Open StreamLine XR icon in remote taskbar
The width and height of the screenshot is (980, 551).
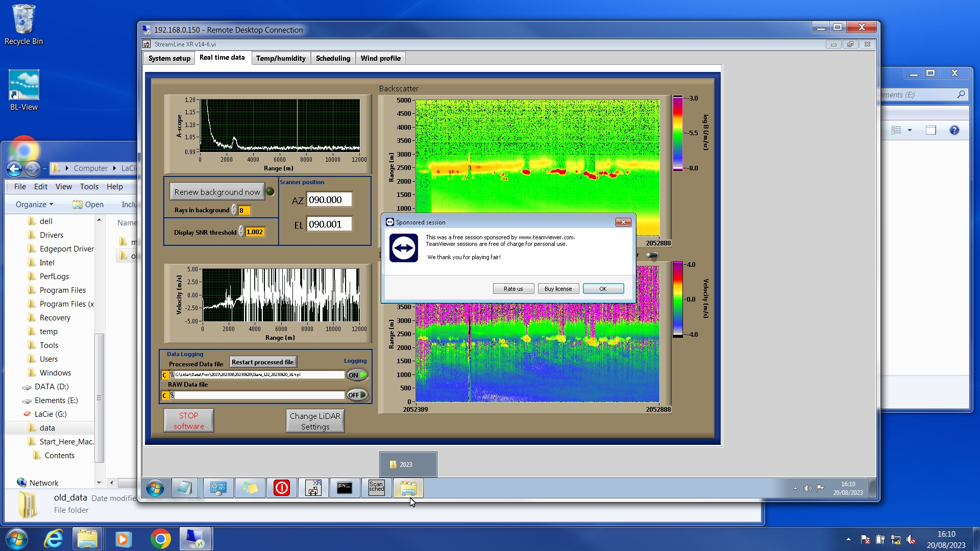pos(313,488)
